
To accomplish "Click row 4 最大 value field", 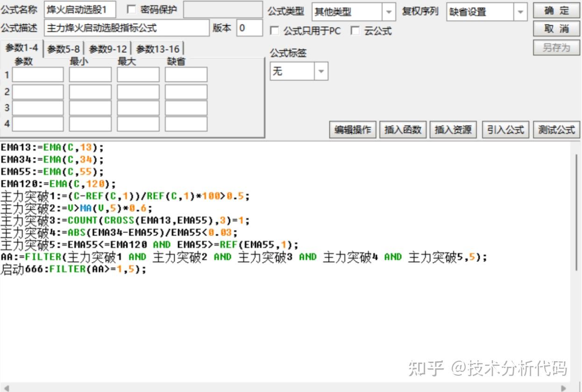I will [x=138, y=124].
